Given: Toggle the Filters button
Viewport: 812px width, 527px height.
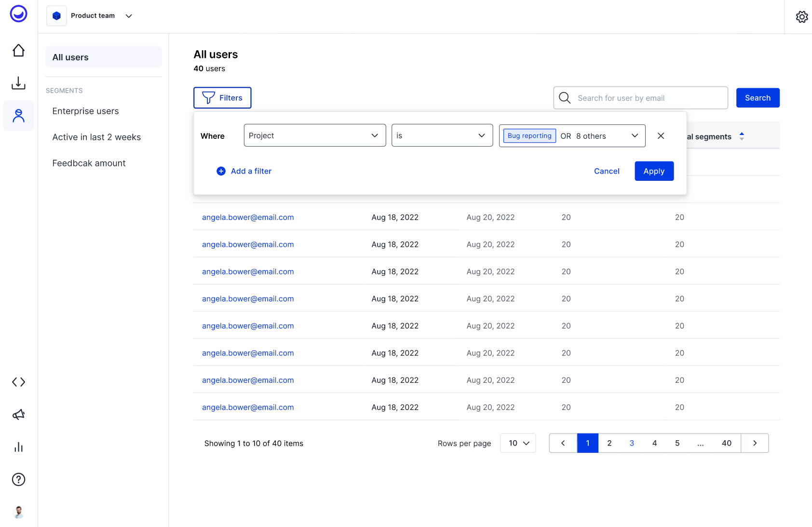Looking at the screenshot, I should 222,98.
